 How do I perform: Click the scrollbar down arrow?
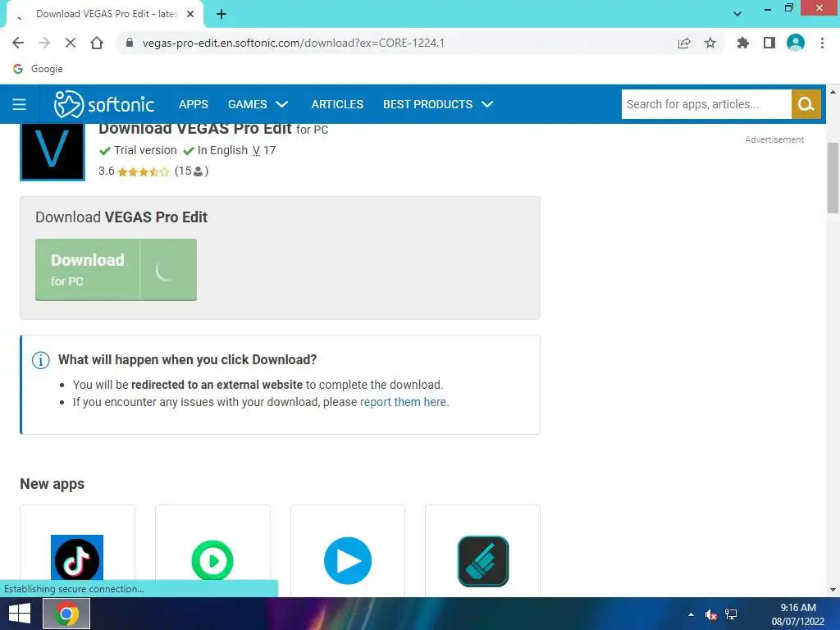pyautogui.click(x=833, y=590)
